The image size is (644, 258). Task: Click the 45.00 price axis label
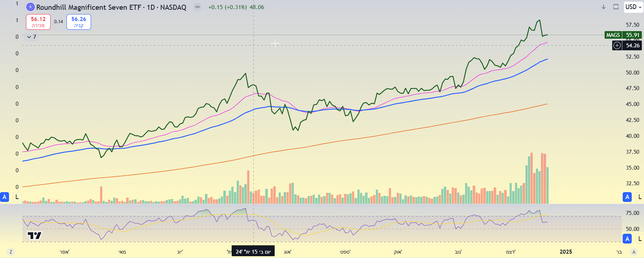coord(632,104)
